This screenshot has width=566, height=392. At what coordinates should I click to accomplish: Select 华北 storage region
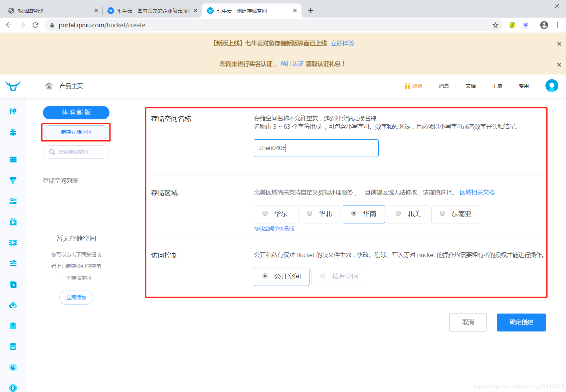319,214
